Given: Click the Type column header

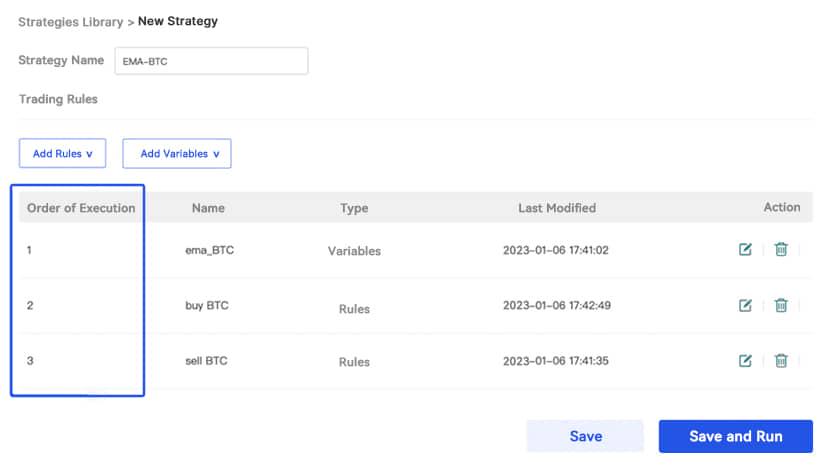Looking at the screenshot, I should click(354, 208).
